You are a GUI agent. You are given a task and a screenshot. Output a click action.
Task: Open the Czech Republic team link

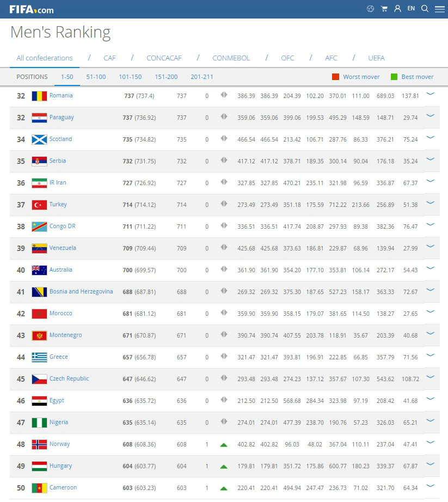pos(69,379)
